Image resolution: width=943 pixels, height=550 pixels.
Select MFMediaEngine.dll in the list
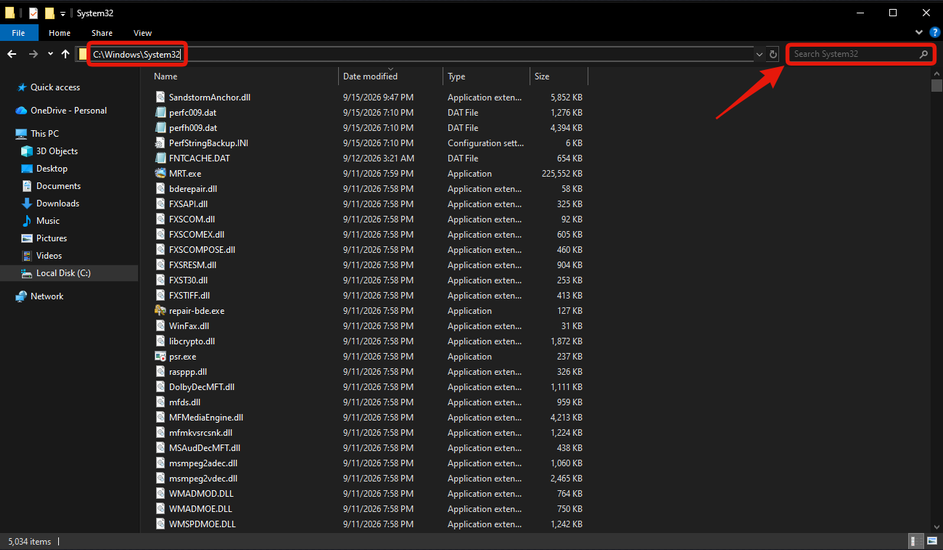point(206,417)
